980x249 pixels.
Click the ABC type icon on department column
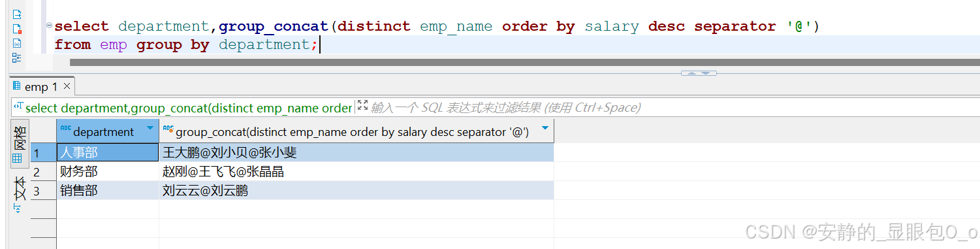[65, 129]
